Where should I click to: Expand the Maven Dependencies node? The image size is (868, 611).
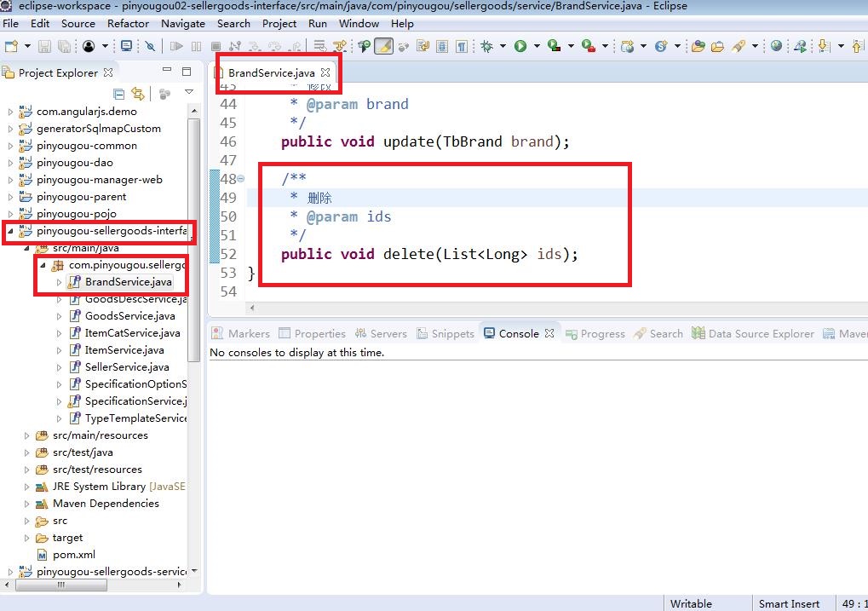point(26,504)
